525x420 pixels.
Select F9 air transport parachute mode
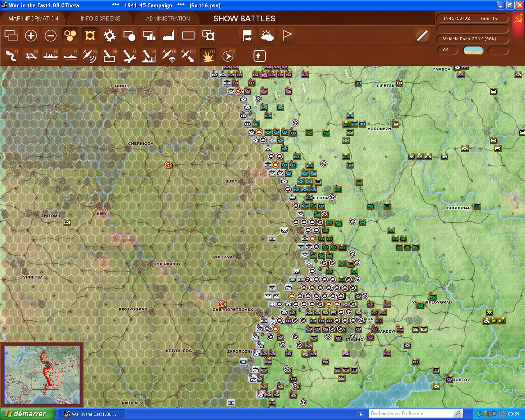point(169,56)
